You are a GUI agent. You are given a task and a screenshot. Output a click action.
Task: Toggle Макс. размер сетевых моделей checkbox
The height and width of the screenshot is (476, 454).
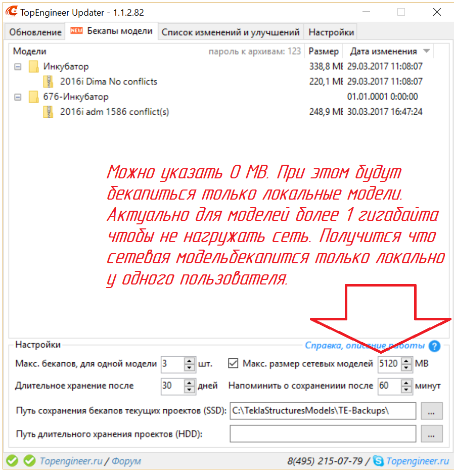tap(233, 363)
